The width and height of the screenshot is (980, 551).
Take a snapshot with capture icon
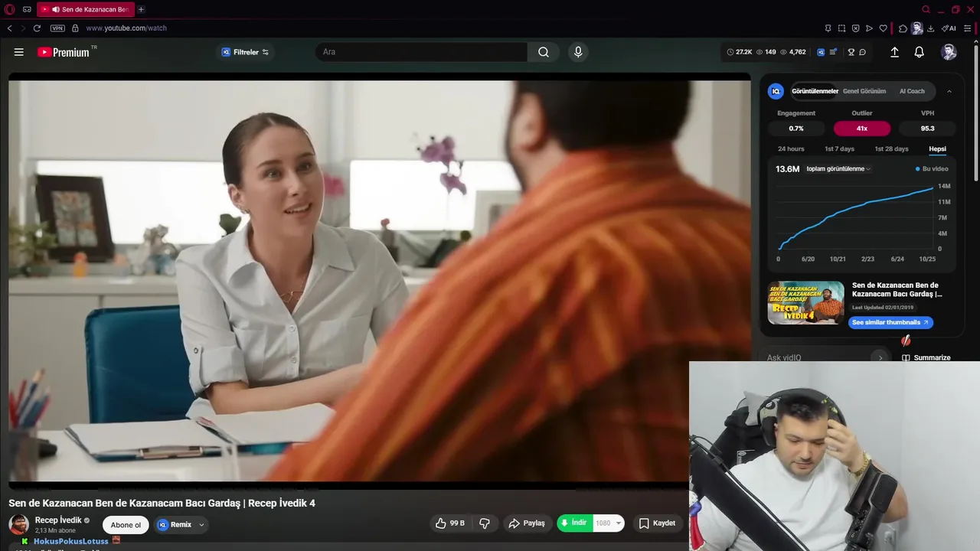click(x=841, y=28)
